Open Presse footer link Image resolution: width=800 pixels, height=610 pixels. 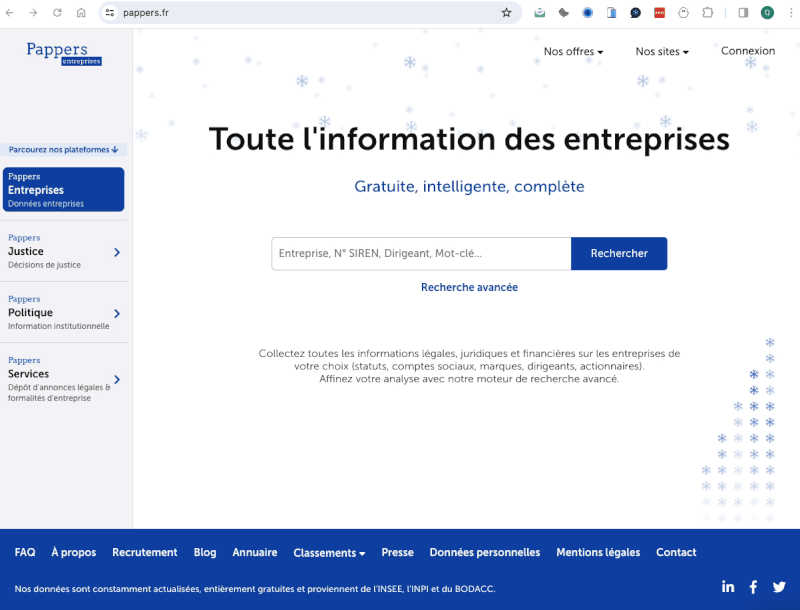coord(397,552)
